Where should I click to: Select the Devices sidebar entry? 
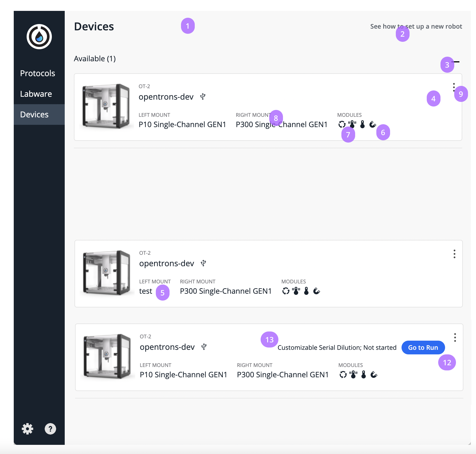pos(34,114)
